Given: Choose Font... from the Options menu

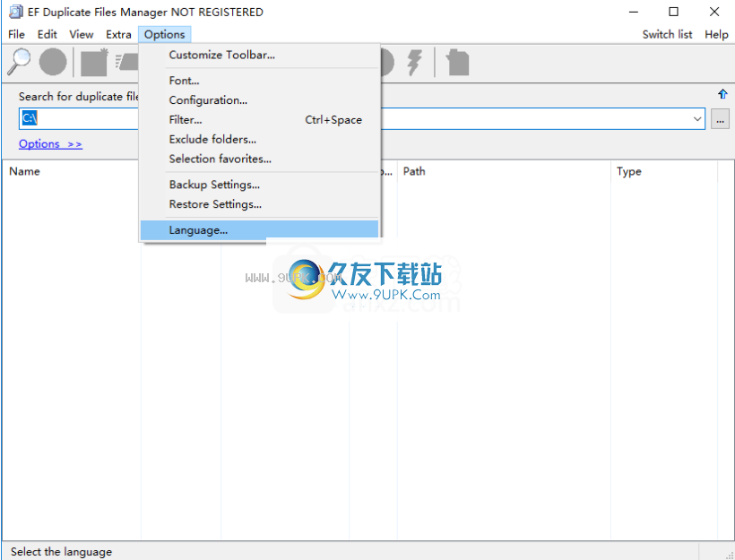Looking at the screenshot, I should point(259,81).
